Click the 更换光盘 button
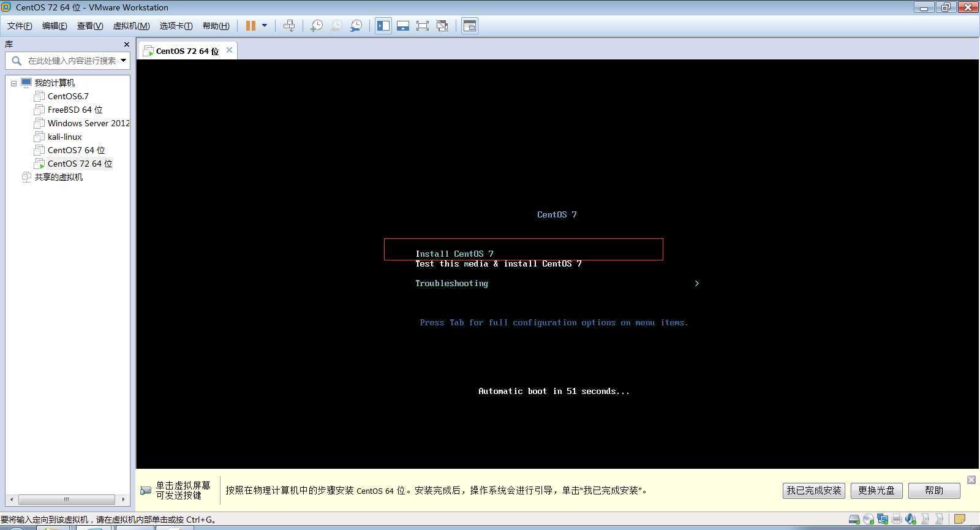 point(876,490)
